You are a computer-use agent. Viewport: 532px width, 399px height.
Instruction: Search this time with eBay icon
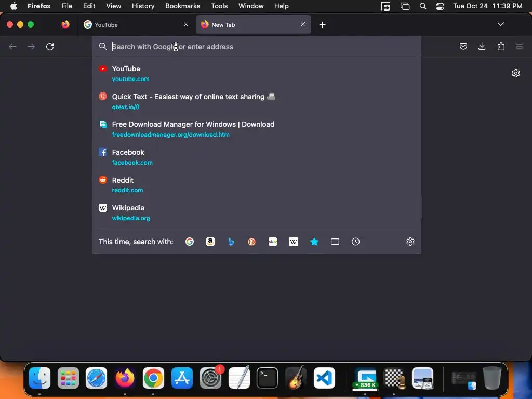(x=273, y=242)
